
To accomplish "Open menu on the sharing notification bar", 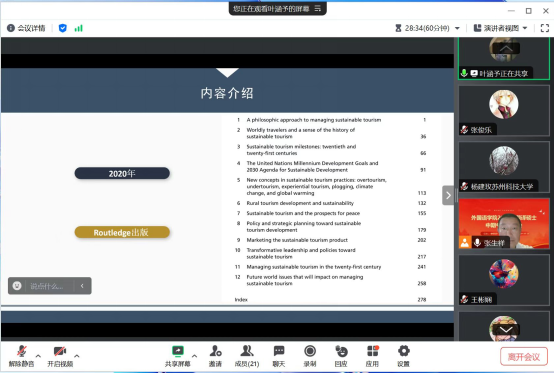I will pos(318,8).
